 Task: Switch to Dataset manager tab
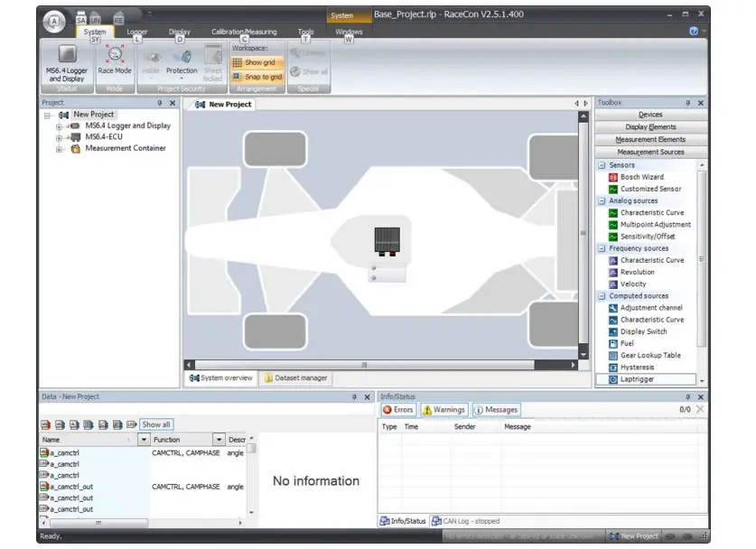point(295,378)
